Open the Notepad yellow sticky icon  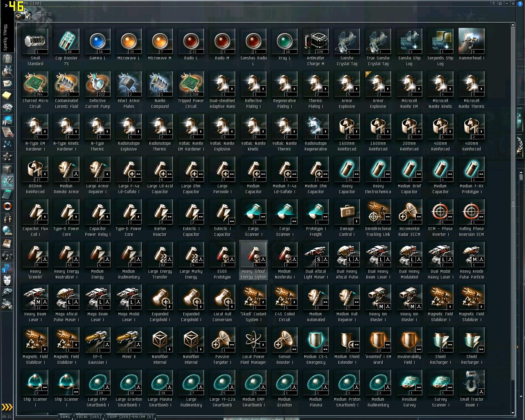click(x=7, y=96)
